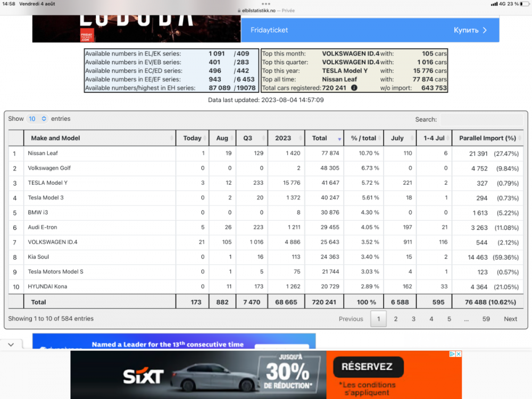The width and height of the screenshot is (532, 399).
Task: Sort table by Aug column
Action: point(222,138)
